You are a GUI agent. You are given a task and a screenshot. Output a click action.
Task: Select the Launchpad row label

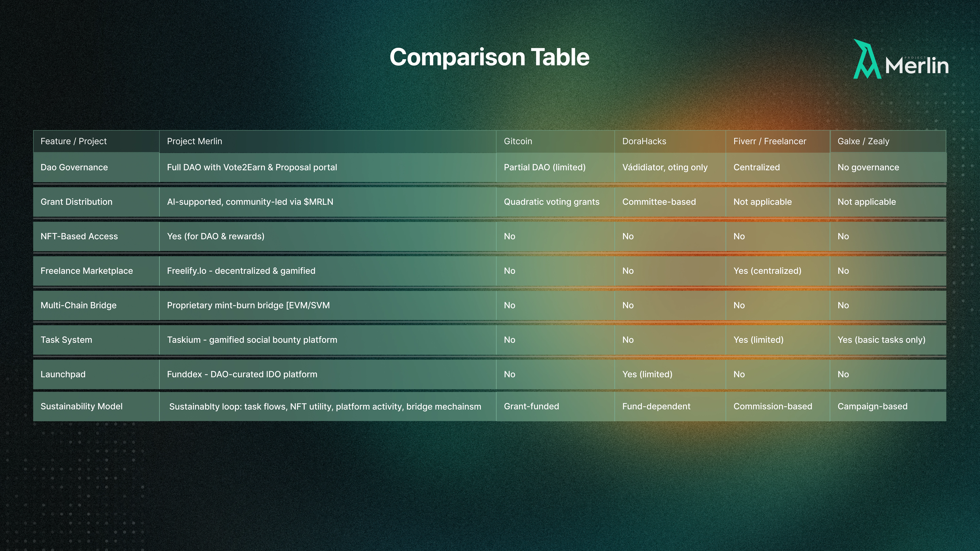(x=63, y=374)
